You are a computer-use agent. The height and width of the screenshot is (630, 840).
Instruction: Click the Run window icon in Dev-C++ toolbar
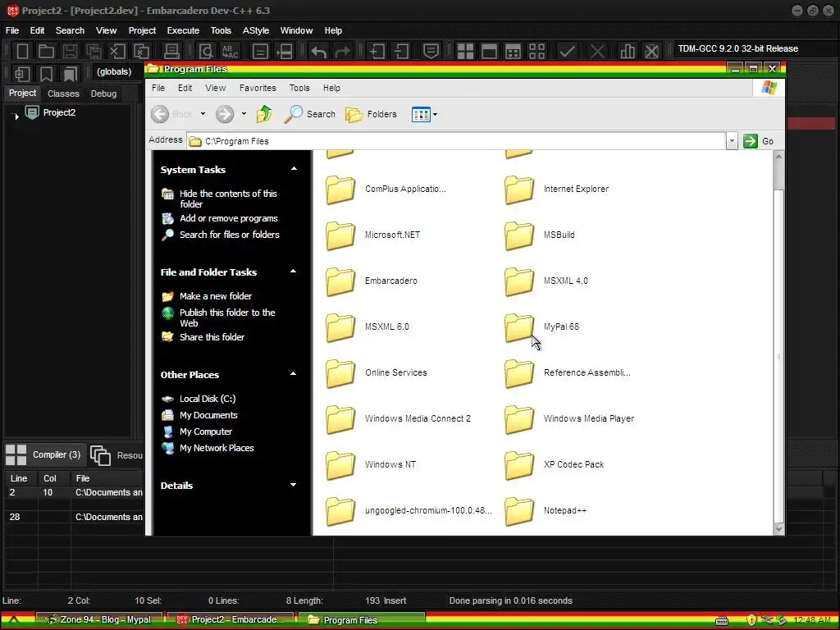(489, 52)
